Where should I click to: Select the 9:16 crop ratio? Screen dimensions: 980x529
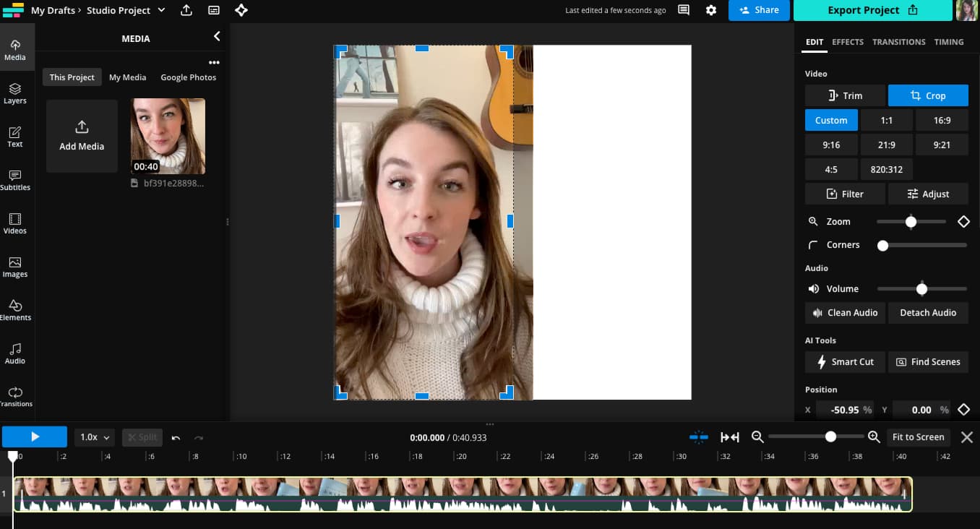pos(831,145)
